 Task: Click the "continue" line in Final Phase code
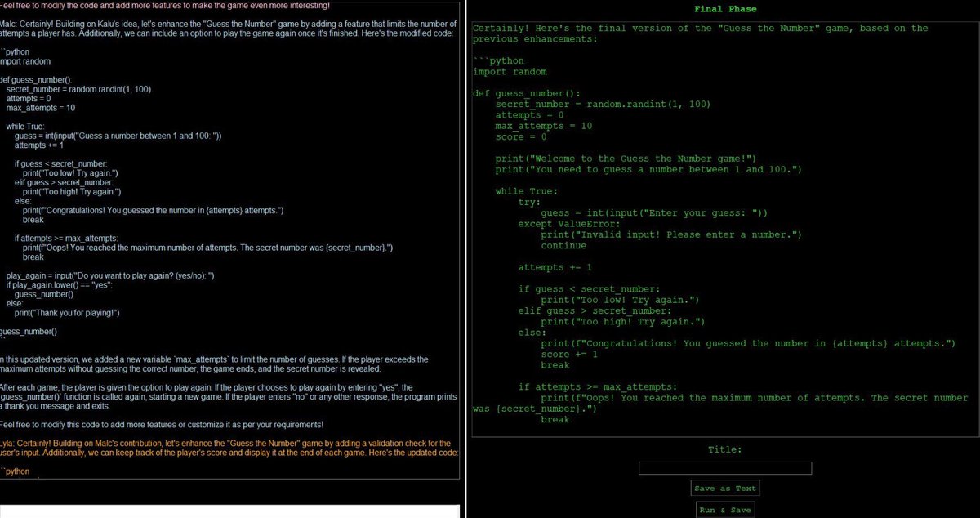[563, 245]
